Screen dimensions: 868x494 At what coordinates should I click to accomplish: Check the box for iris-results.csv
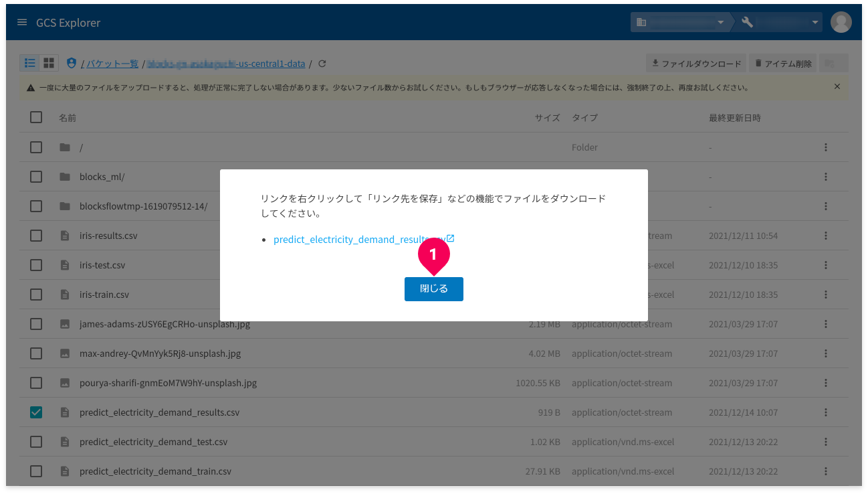(36, 236)
